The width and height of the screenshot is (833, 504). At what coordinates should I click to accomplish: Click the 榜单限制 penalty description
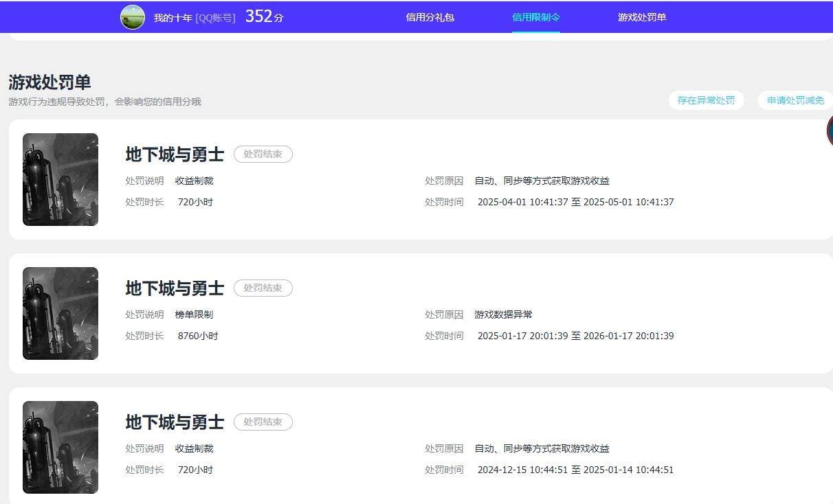tap(194, 314)
